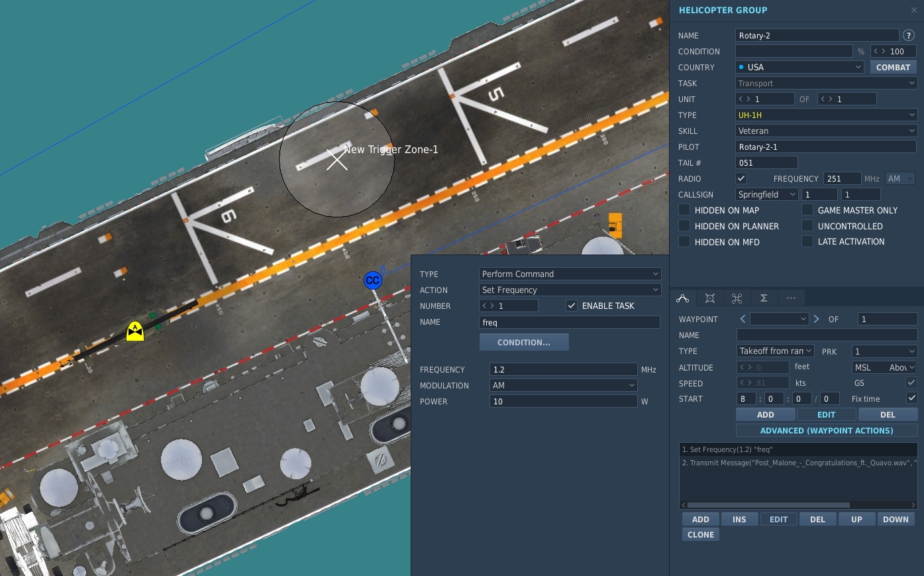
Task: Select the blue CC unit marker
Action: (373, 280)
